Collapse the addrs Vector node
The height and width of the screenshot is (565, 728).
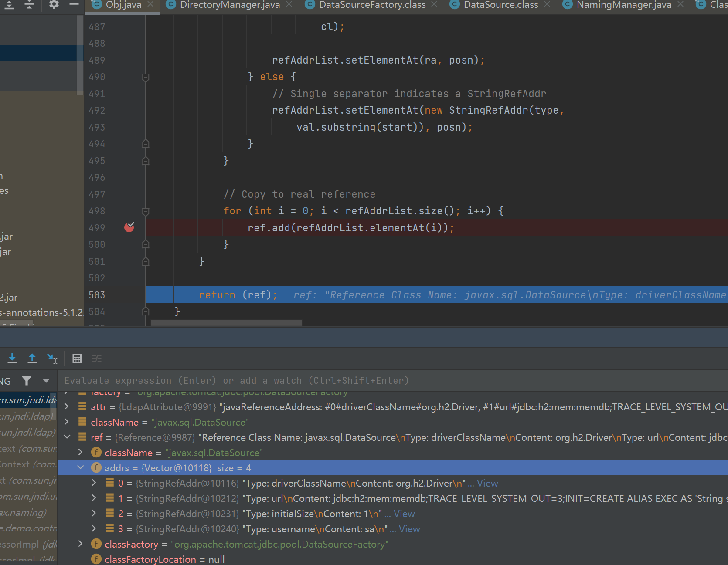click(81, 468)
